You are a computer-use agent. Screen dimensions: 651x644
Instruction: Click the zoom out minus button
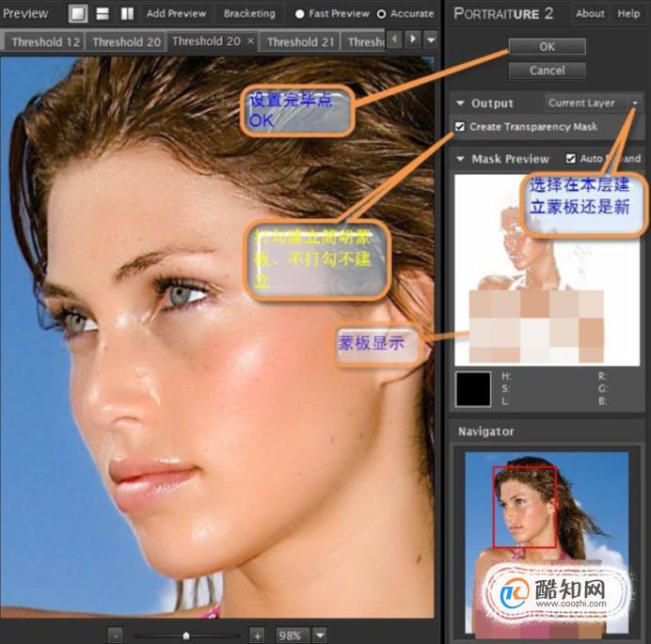click(115, 636)
